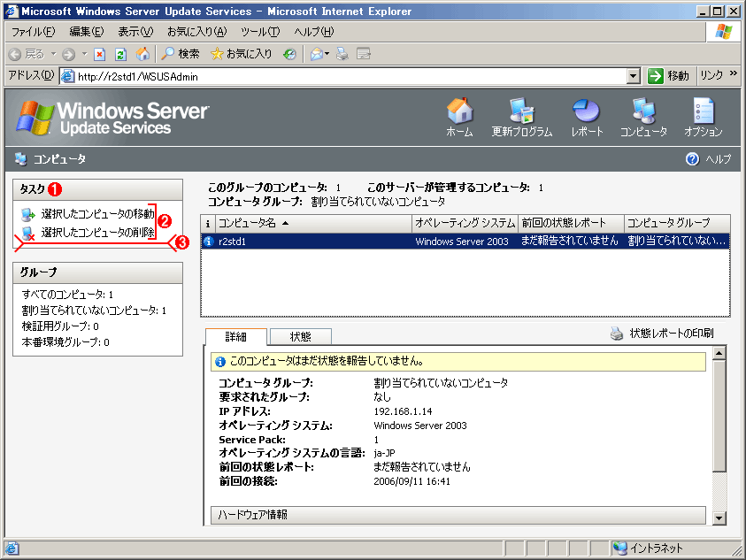Screen dimensions: 746x560
Task: Open the ファイル(F) menu
Action: pyautogui.click(x=34, y=32)
